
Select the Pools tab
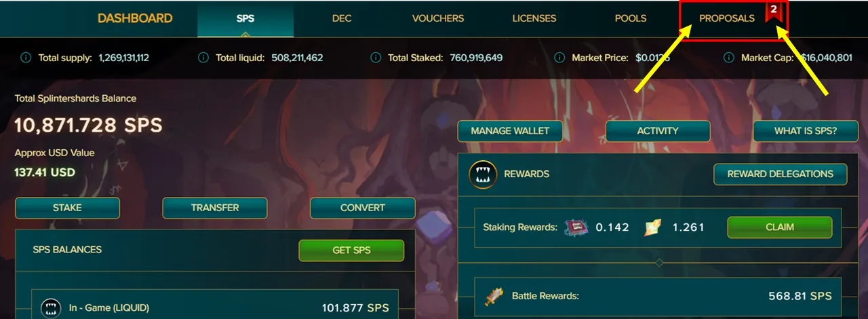click(631, 18)
